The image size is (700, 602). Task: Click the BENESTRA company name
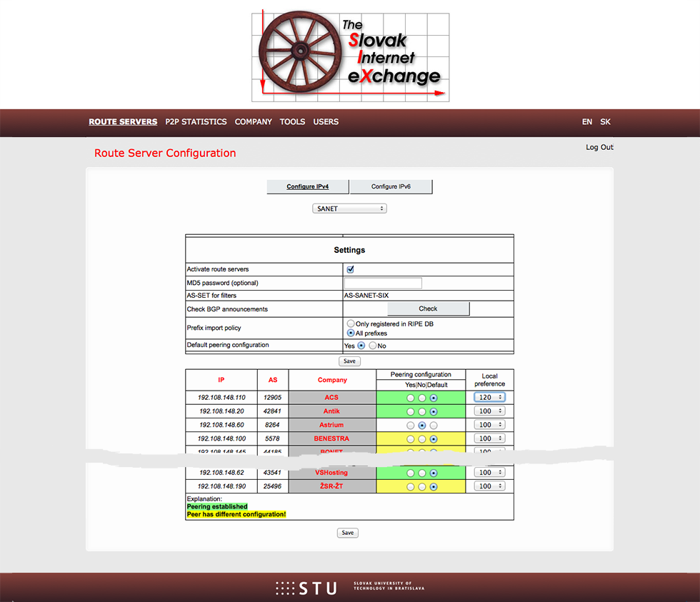point(331,438)
